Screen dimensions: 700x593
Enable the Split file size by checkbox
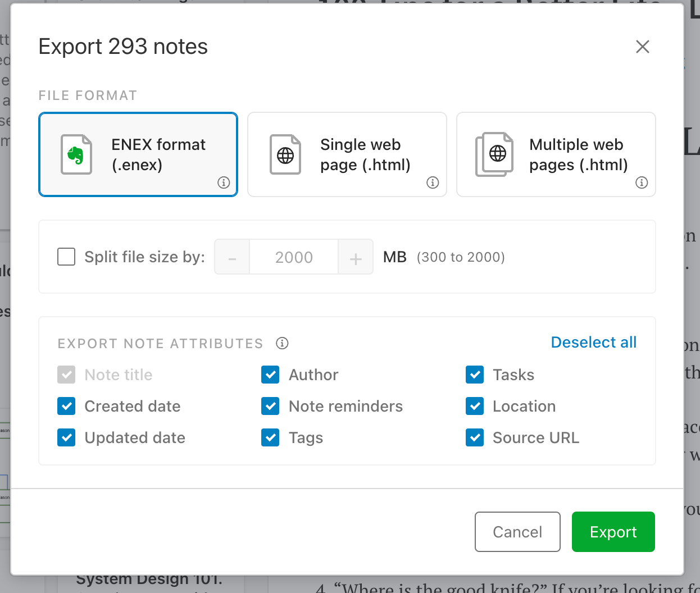(66, 257)
